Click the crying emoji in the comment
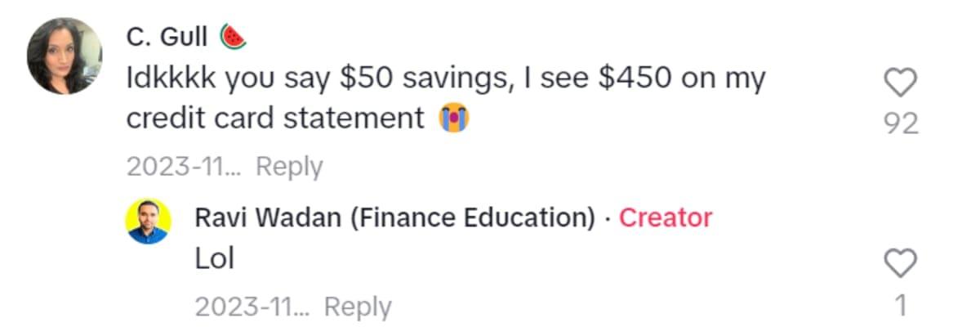The height and width of the screenshot is (336, 980). point(454,119)
